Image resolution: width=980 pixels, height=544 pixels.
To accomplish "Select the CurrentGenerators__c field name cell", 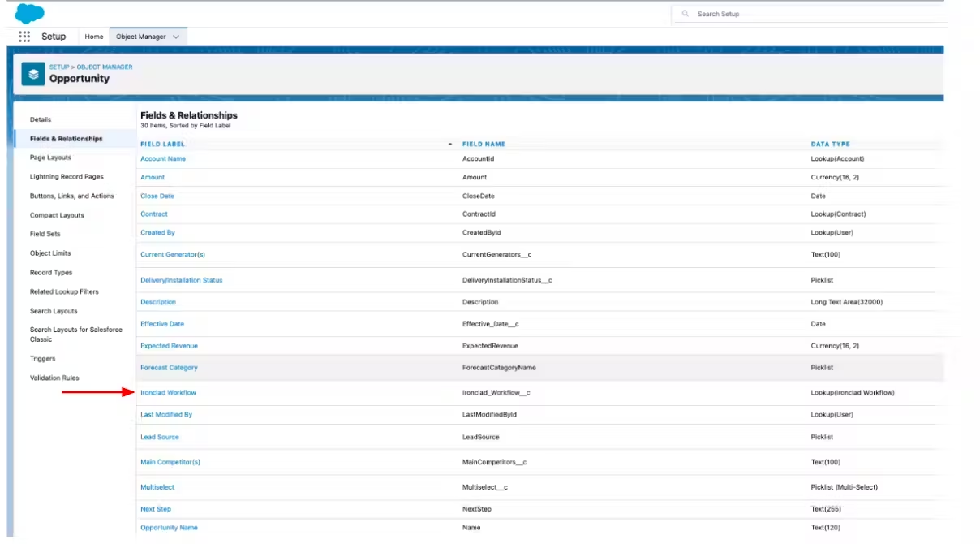I will [x=497, y=254].
